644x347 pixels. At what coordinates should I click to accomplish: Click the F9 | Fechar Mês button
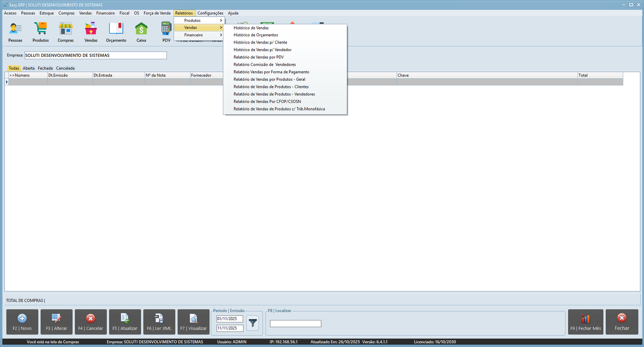point(585,322)
